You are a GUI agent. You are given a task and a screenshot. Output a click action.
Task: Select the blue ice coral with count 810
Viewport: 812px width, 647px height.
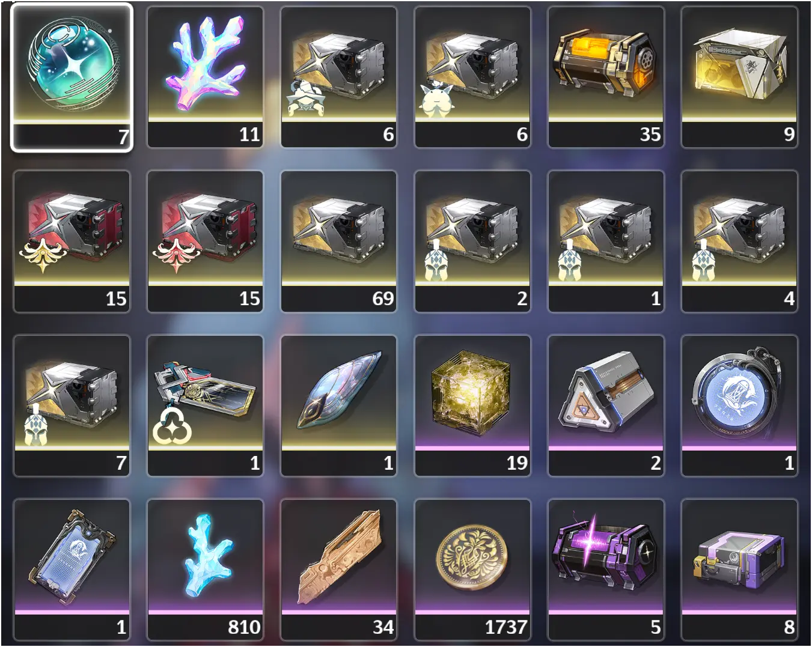coord(206,570)
